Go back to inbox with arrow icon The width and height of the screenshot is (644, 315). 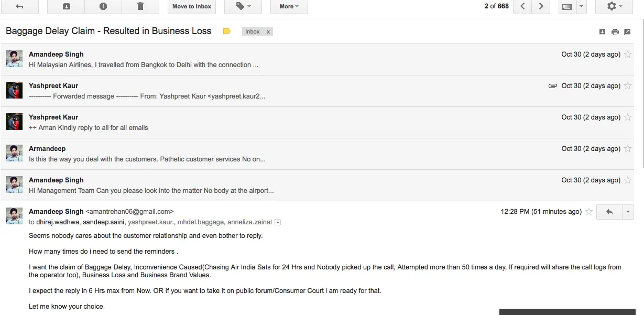pos(20,7)
